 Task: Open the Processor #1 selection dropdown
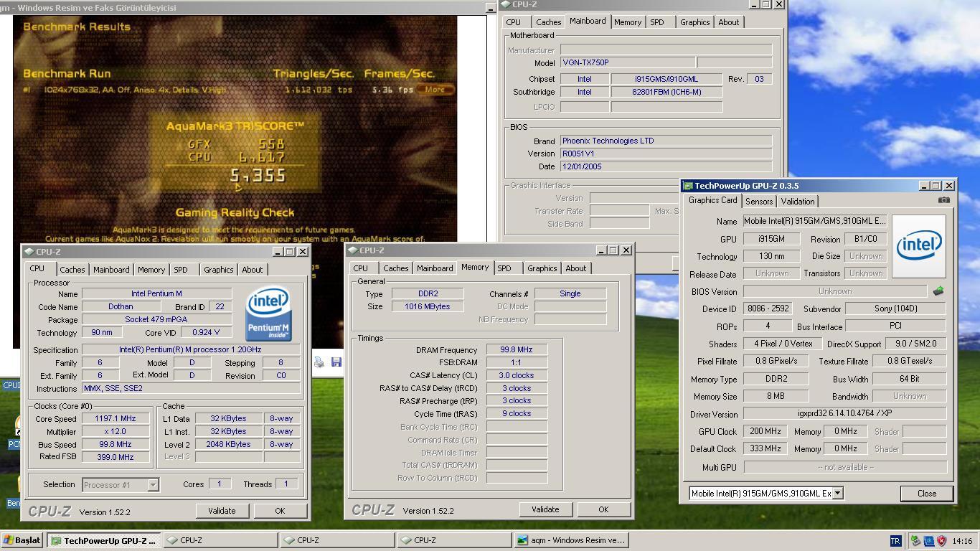[x=153, y=485]
